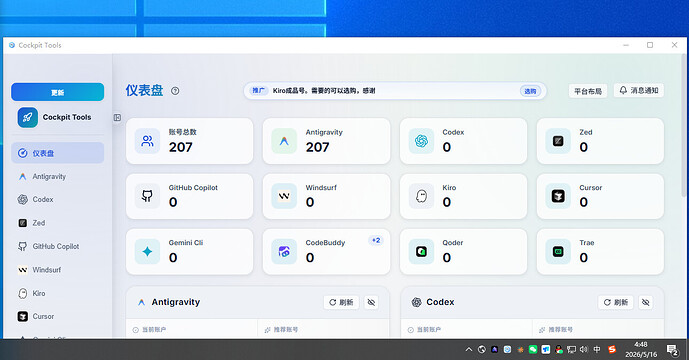Click the Qoder logo in stats card

421,251
